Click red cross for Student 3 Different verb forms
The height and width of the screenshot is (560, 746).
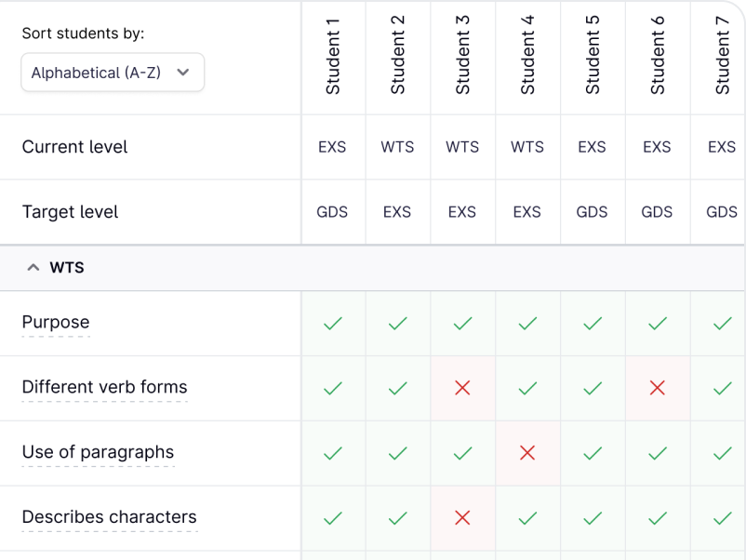click(x=462, y=388)
